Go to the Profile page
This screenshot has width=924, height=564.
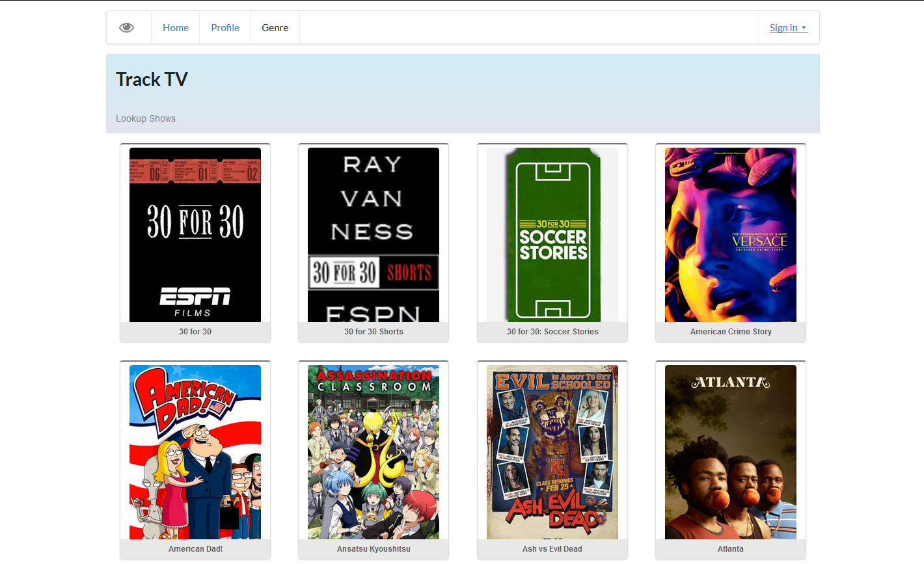click(x=225, y=27)
